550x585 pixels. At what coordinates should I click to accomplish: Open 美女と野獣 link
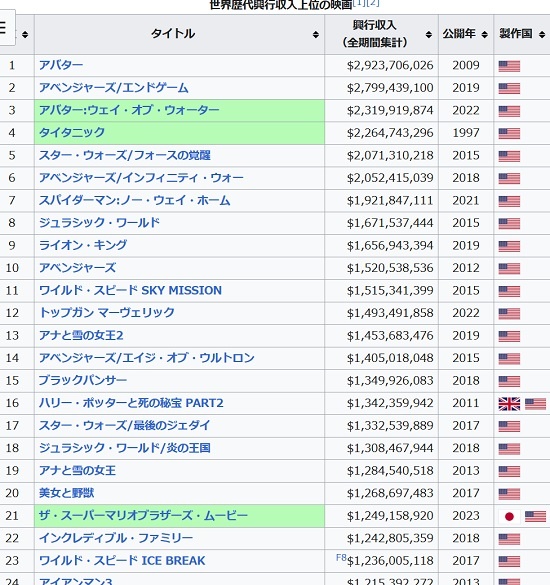[x=66, y=493]
